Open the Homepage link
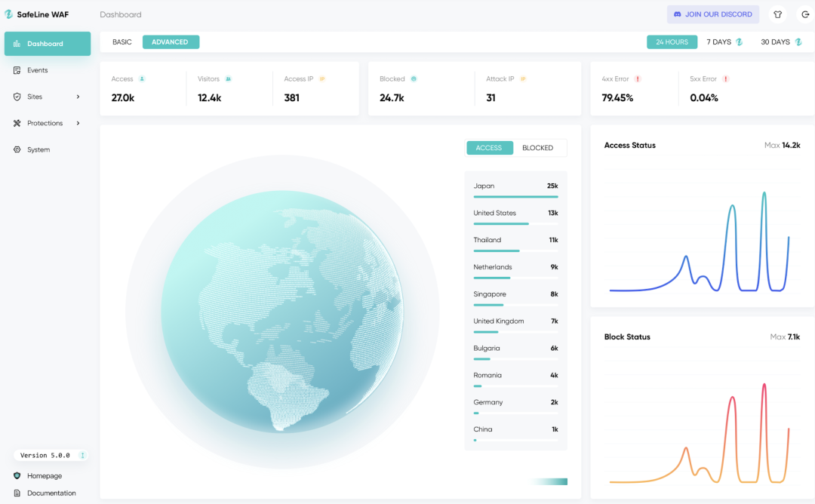815x504 pixels. (45, 476)
